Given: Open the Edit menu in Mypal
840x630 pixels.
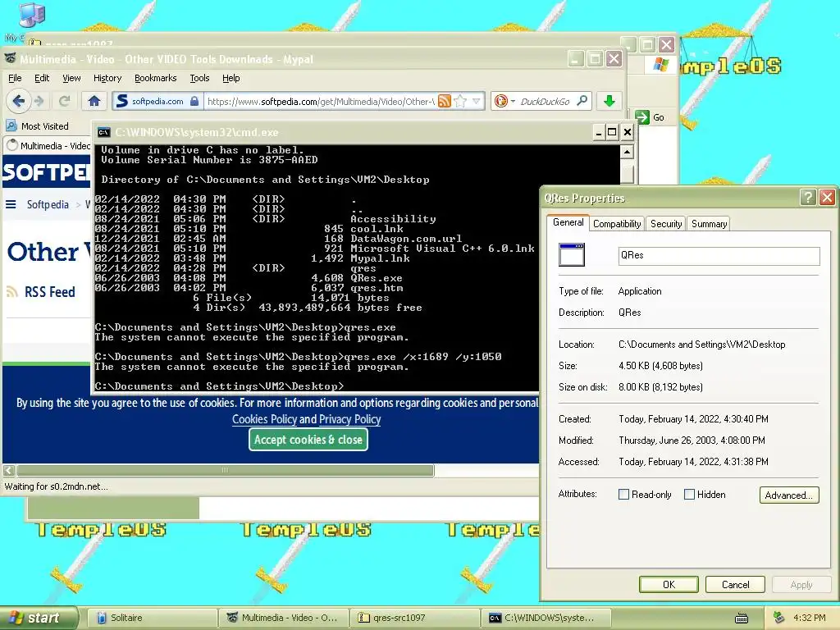Looking at the screenshot, I should (42, 78).
